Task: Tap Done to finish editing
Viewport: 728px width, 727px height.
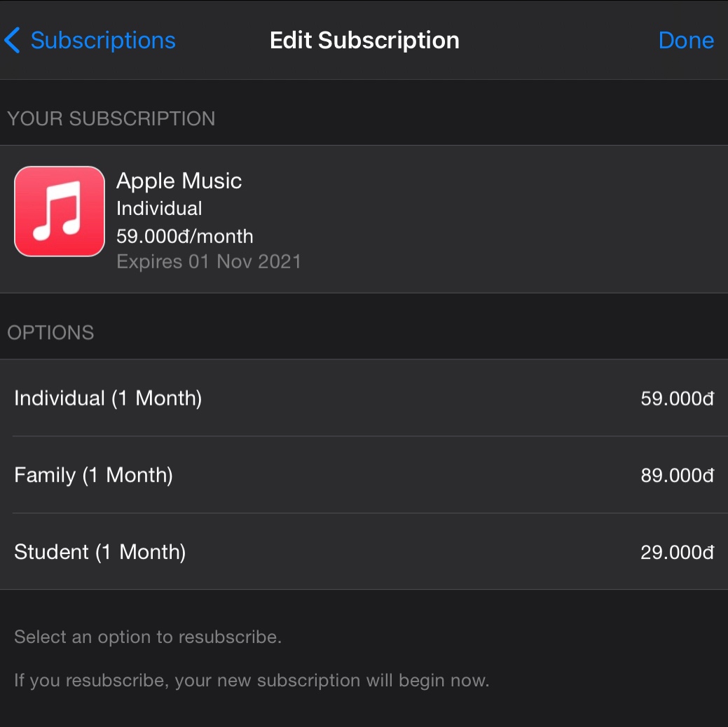Action: (686, 41)
